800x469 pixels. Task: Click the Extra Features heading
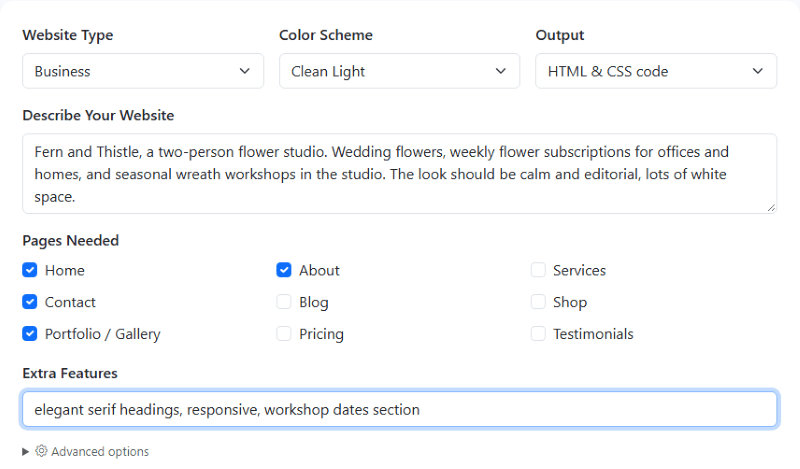[70, 374]
